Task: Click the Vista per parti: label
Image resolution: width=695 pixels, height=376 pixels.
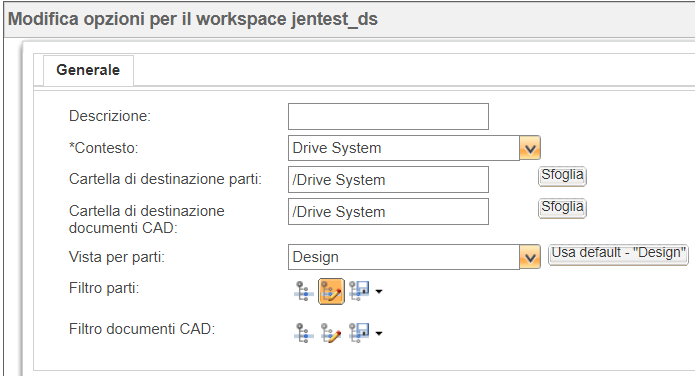Action: [x=117, y=257]
